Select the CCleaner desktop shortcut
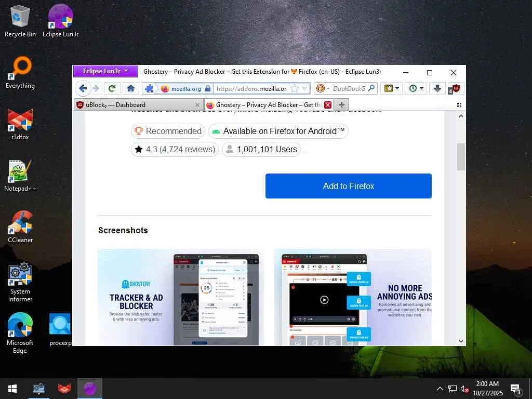Viewport: 532px width, 399px height. (20, 228)
